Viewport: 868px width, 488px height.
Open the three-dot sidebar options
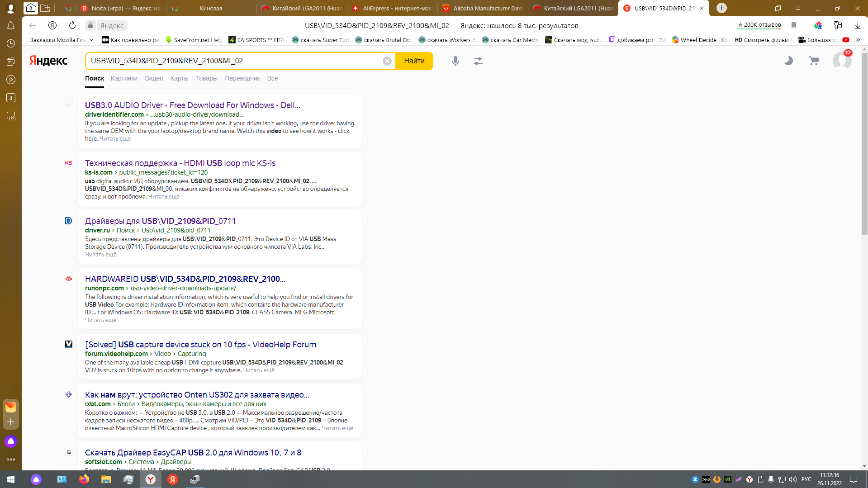11,460
